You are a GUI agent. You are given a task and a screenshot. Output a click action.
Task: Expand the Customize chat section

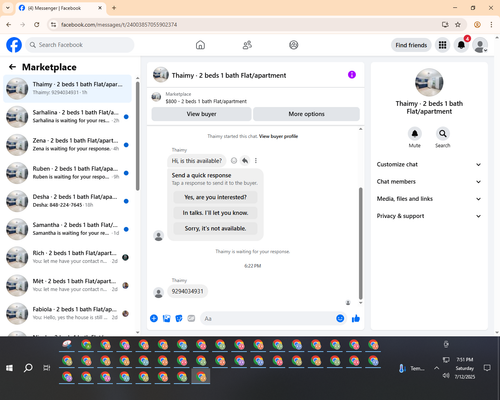point(429,164)
